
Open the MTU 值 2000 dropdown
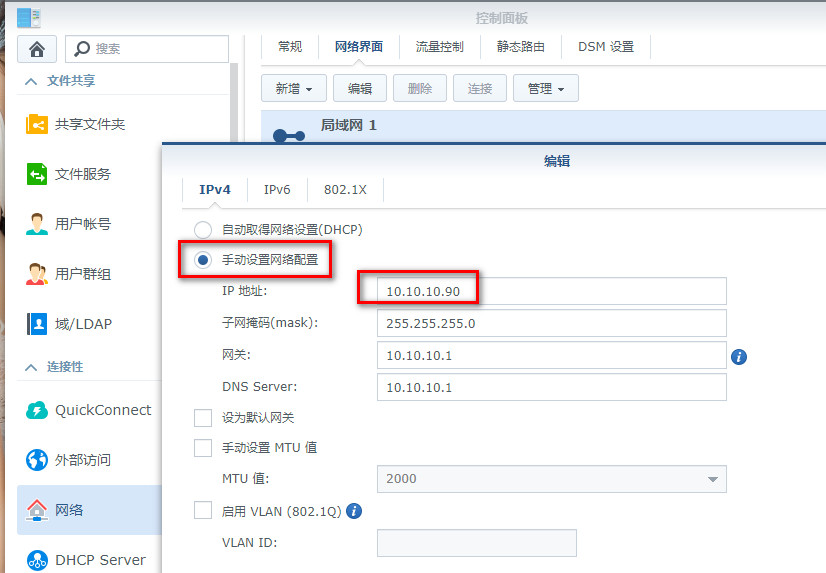point(552,479)
